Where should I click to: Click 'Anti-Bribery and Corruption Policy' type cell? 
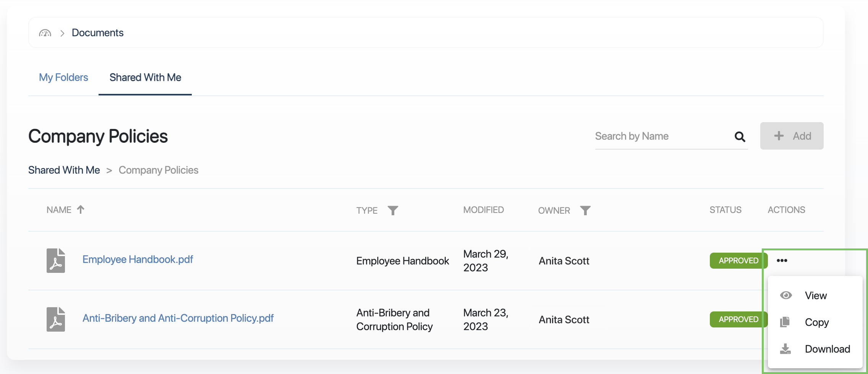point(395,319)
